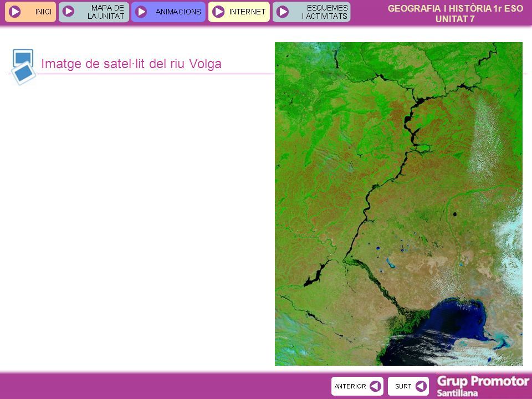
Task: Go to the INICI label
Action: point(43,12)
